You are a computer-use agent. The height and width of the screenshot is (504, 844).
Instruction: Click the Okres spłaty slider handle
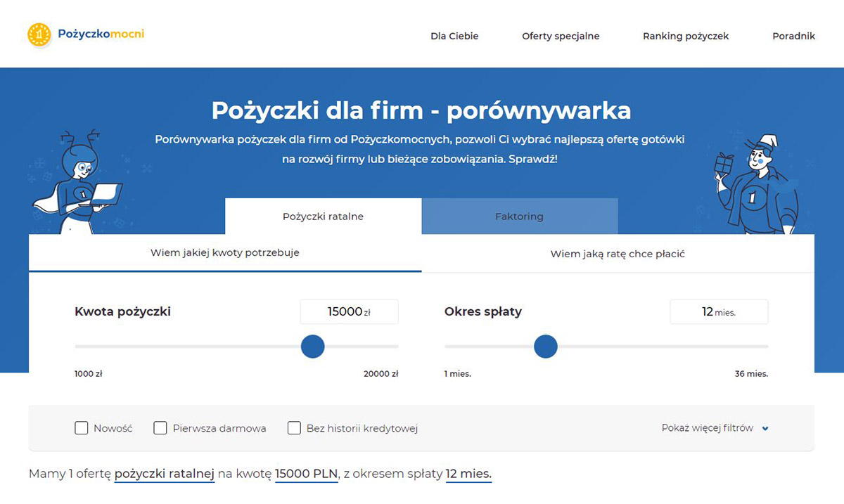point(546,347)
